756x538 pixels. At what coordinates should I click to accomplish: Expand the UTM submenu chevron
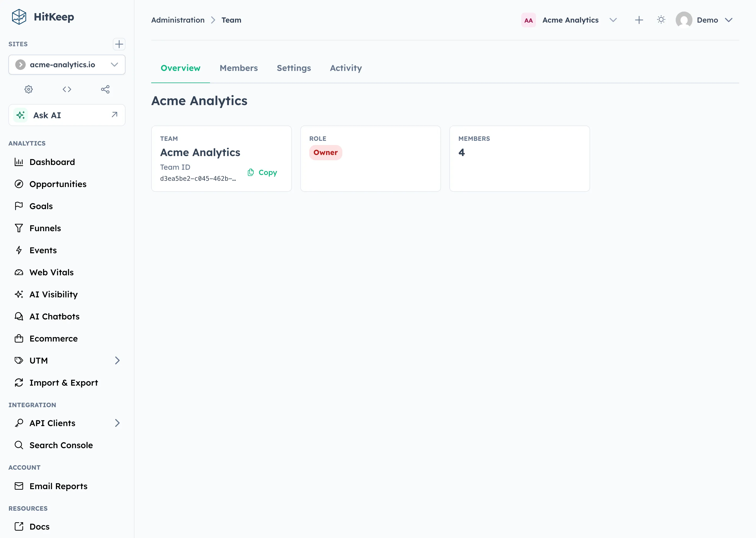tap(117, 360)
